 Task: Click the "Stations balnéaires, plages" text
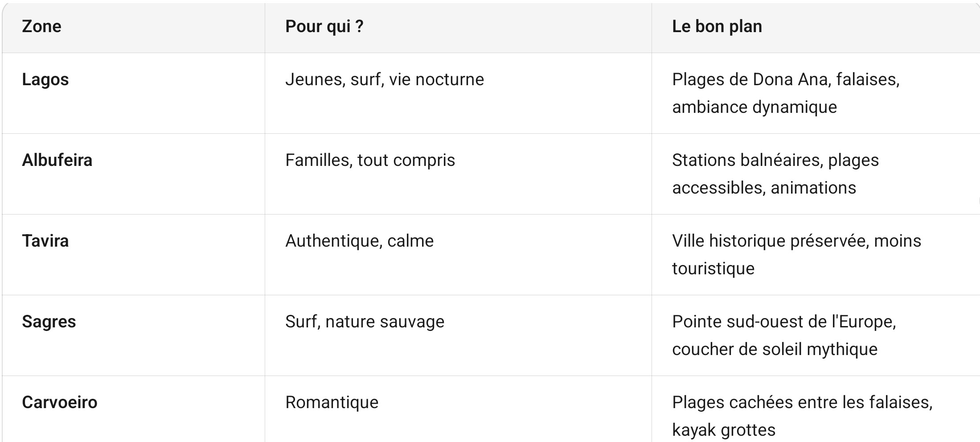pyautogui.click(x=775, y=161)
